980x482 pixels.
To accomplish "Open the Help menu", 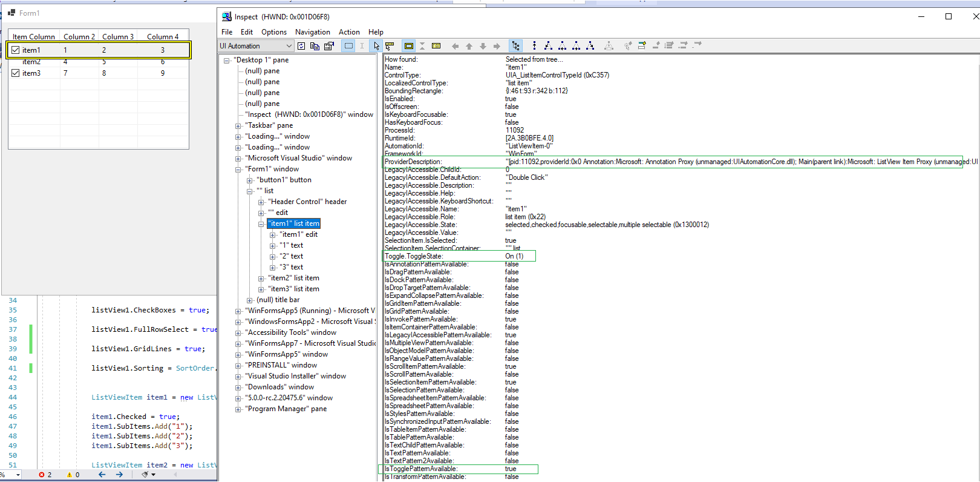I will [376, 32].
